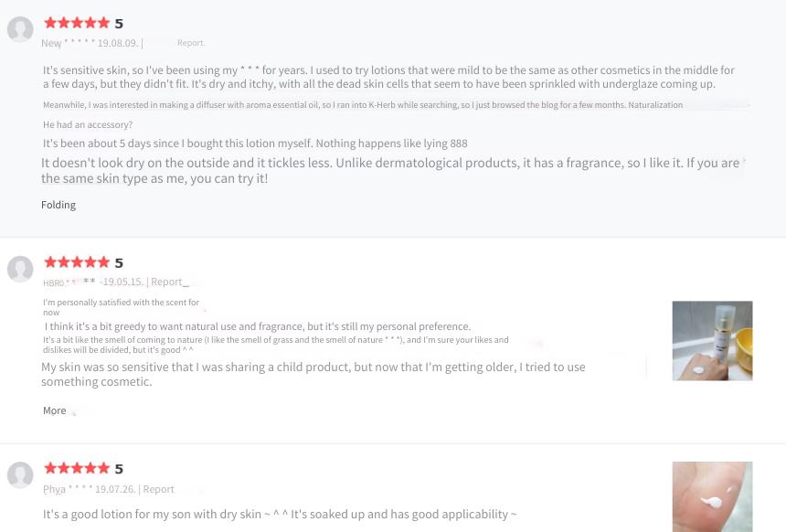Image resolution: width=786 pixels, height=532 pixels.
Task: Report the review dated 19.08.09
Action: (190, 43)
